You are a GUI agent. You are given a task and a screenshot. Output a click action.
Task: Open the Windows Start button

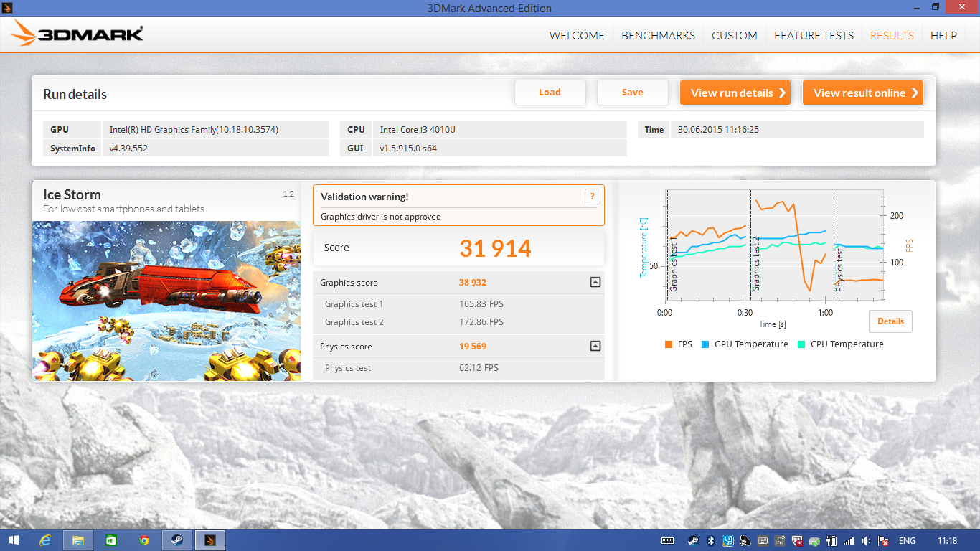coord(14,540)
